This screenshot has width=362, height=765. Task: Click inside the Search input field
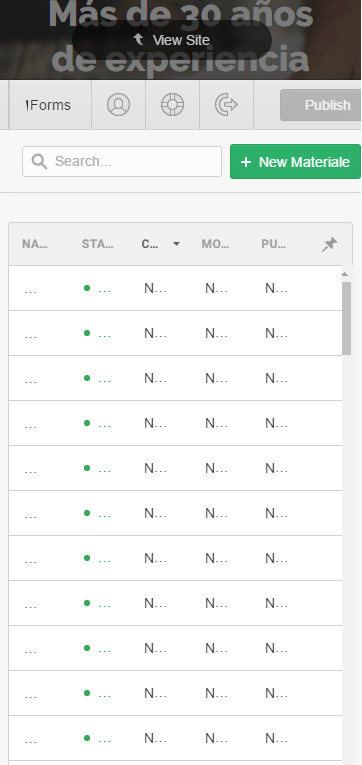pyautogui.click(x=122, y=161)
